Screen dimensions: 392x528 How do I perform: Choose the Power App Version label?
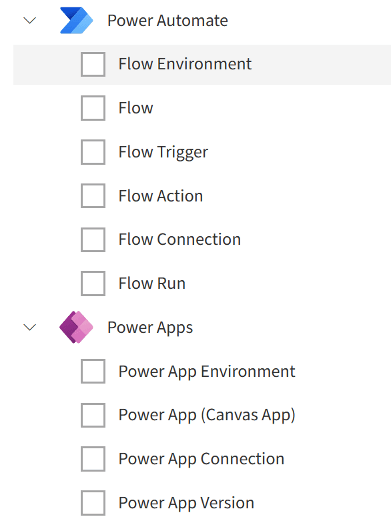[186, 503]
